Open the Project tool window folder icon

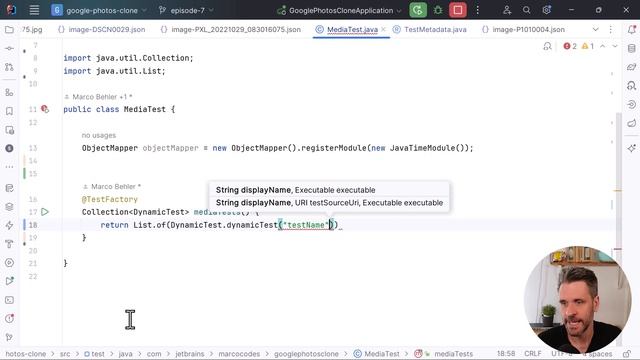(x=9, y=30)
